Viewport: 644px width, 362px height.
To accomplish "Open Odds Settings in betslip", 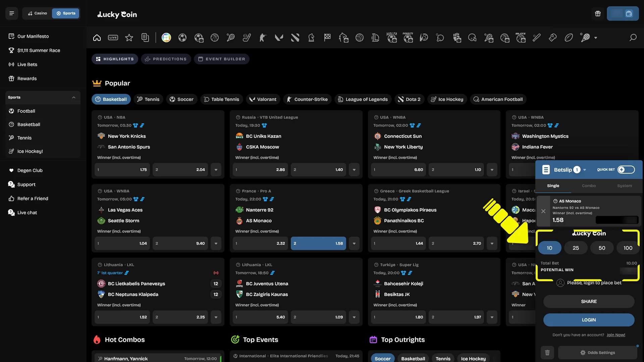I will [597, 353].
